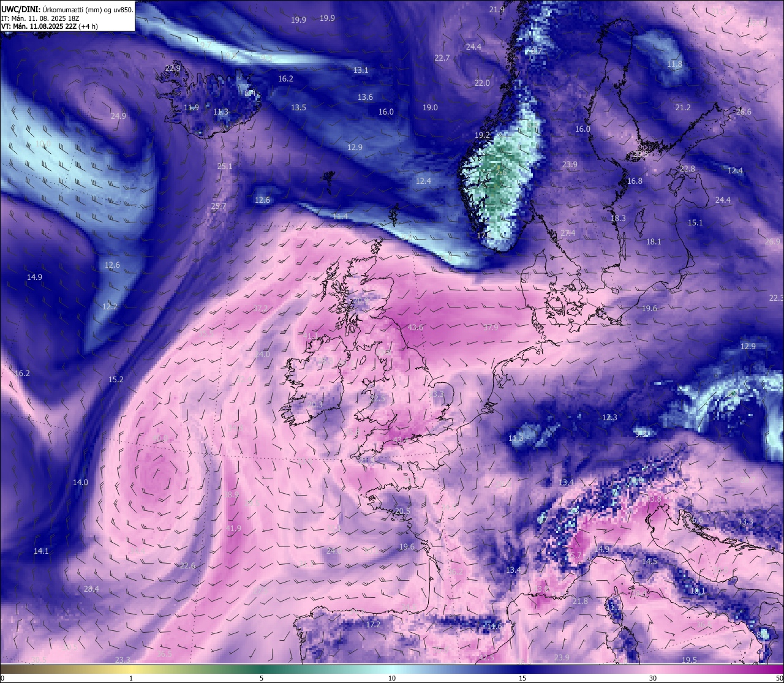Click the 19.0 value west of Norway

point(430,108)
